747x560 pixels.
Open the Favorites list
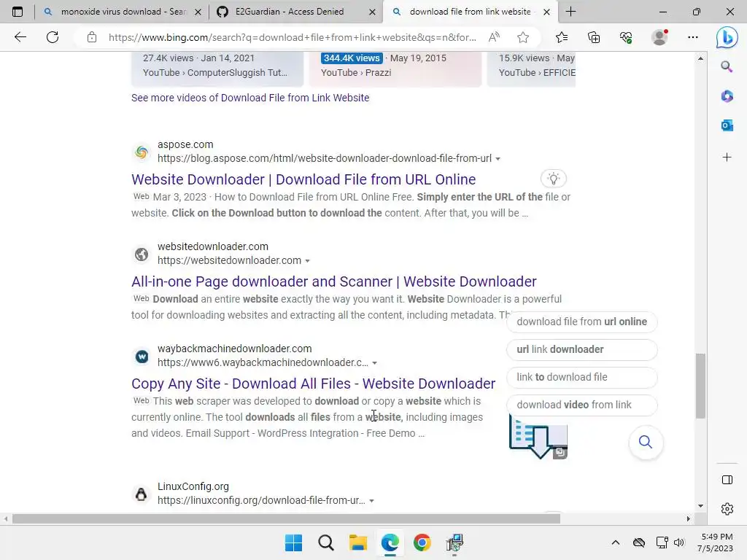[x=562, y=37]
